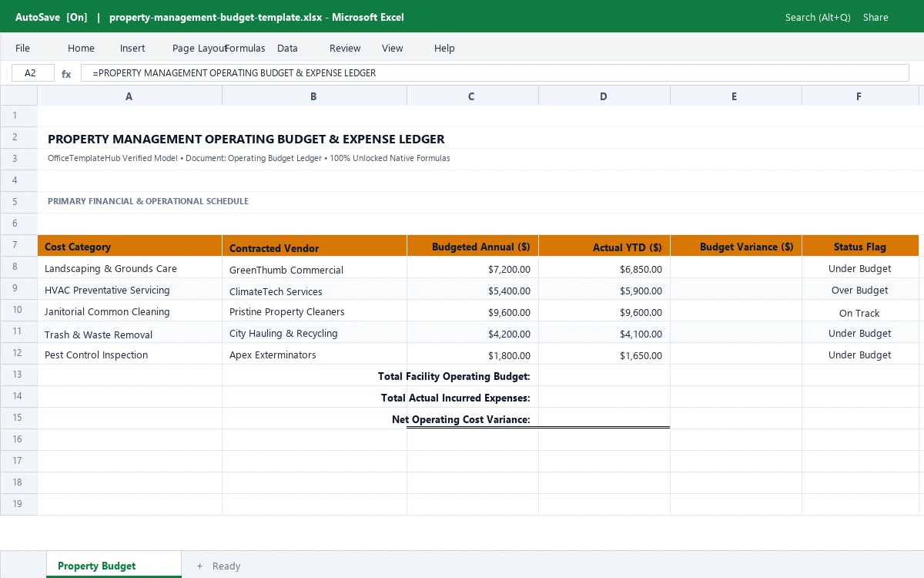The height and width of the screenshot is (578, 924).
Task: Click the Primary Financial & Operational Schedule heading
Action: pyautogui.click(x=148, y=201)
